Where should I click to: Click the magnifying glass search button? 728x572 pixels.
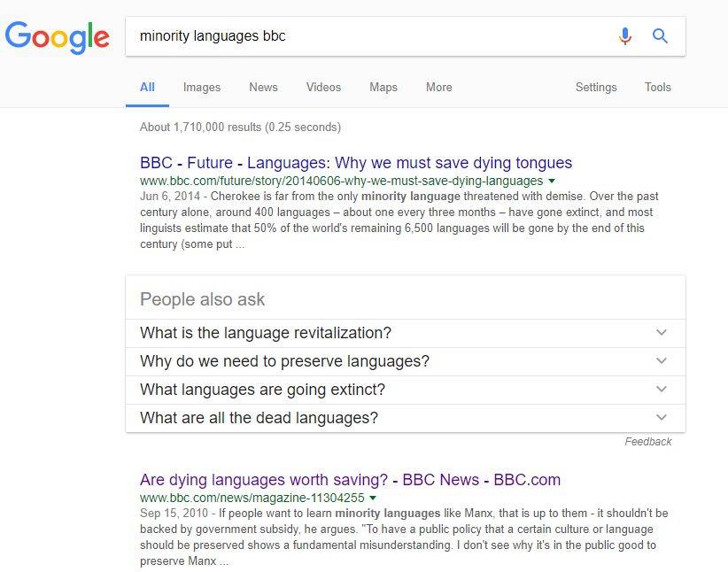tap(660, 36)
